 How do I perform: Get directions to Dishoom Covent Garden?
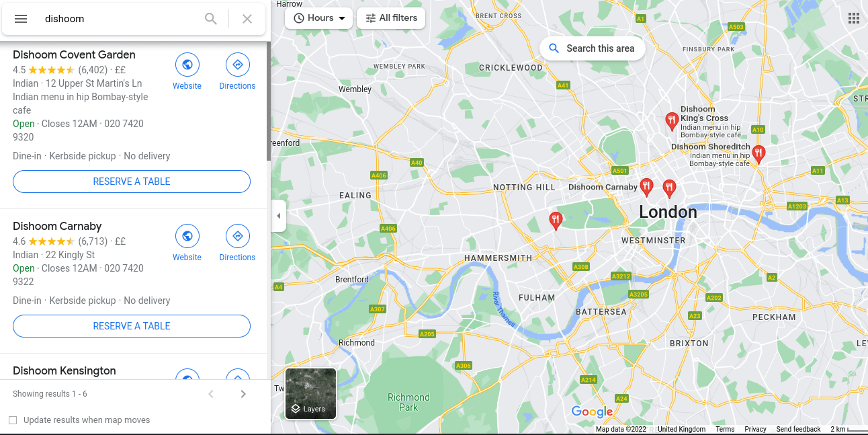tap(237, 65)
